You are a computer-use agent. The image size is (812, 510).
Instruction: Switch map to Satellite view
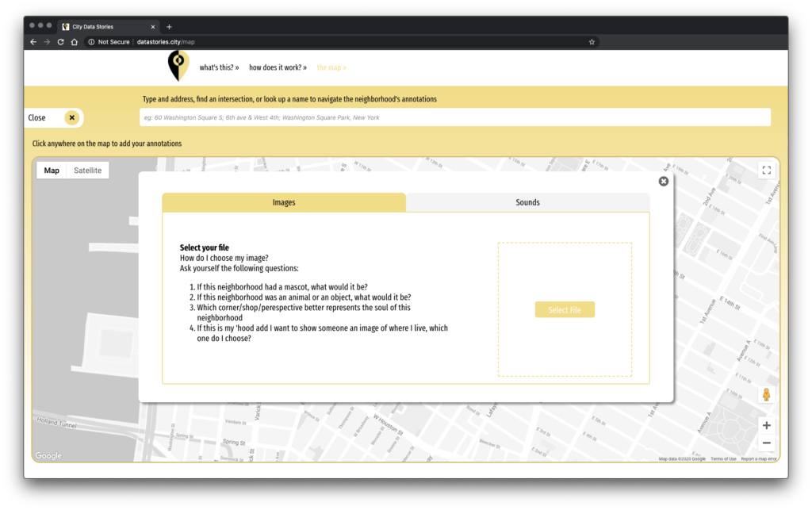[x=87, y=171]
